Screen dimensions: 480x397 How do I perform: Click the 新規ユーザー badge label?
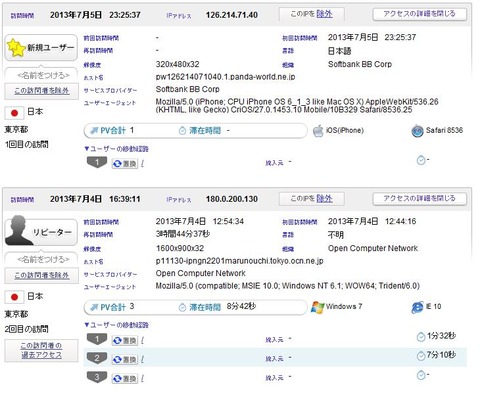51,48
